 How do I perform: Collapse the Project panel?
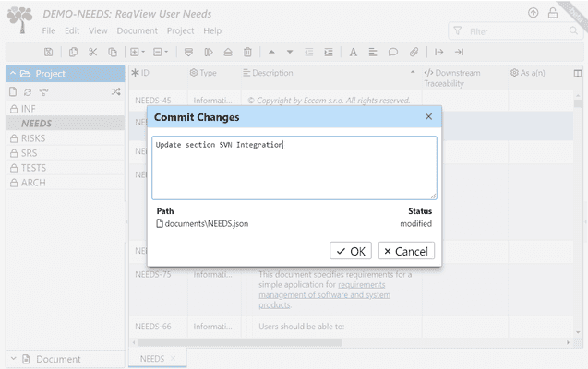12,73
